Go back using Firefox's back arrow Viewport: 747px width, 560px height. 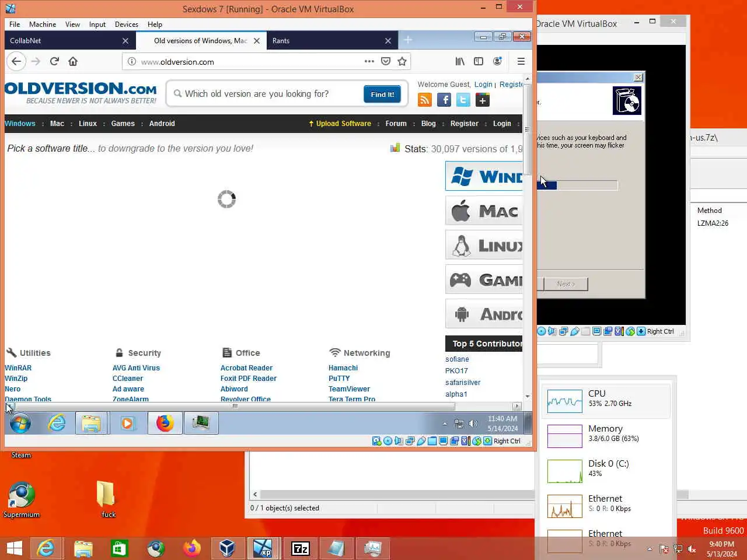coord(16,61)
